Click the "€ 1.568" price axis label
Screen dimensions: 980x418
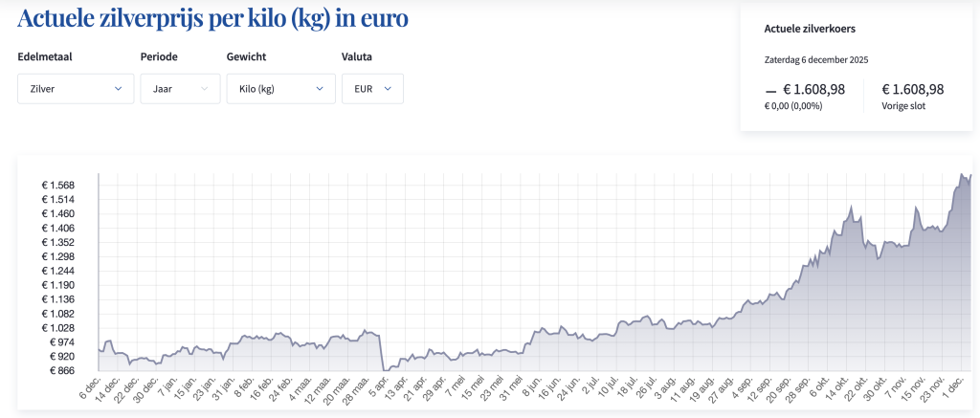pyautogui.click(x=57, y=185)
